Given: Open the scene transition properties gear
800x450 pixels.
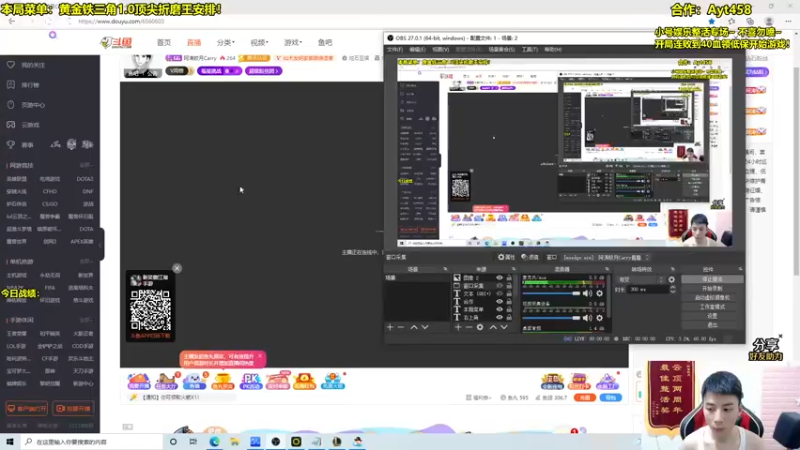Looking at the screenshot, I should tap(671, 280).
